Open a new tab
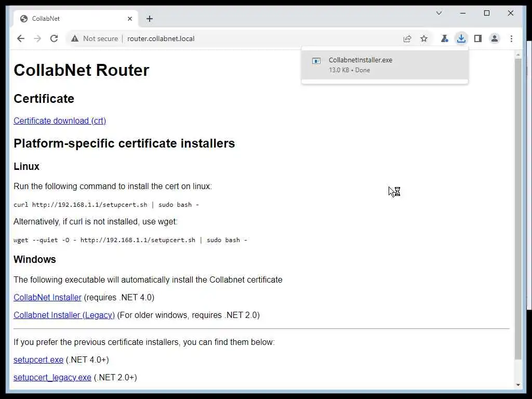 tap(150, 19)
